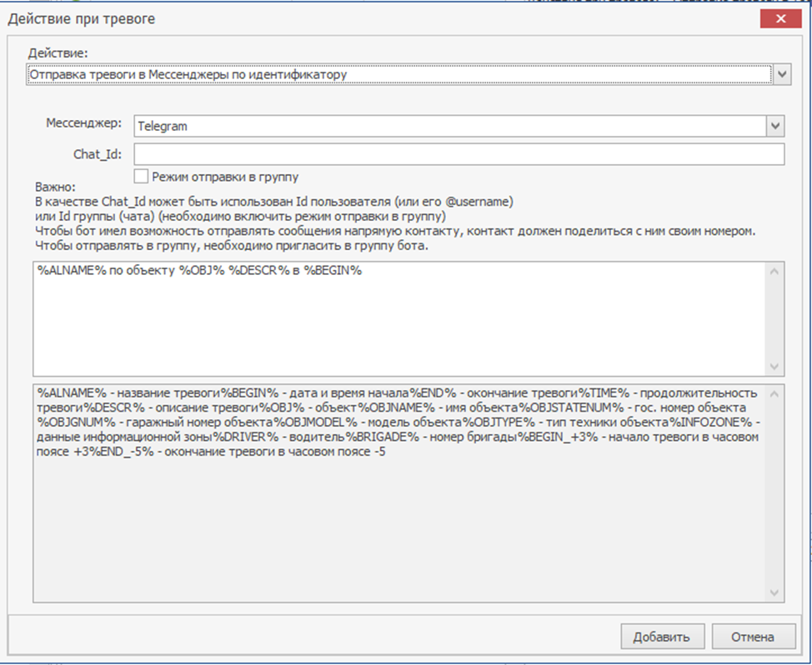Click the Добавить button
The width and height of the screenshot is (812, 665).
[x=661, y=637]
